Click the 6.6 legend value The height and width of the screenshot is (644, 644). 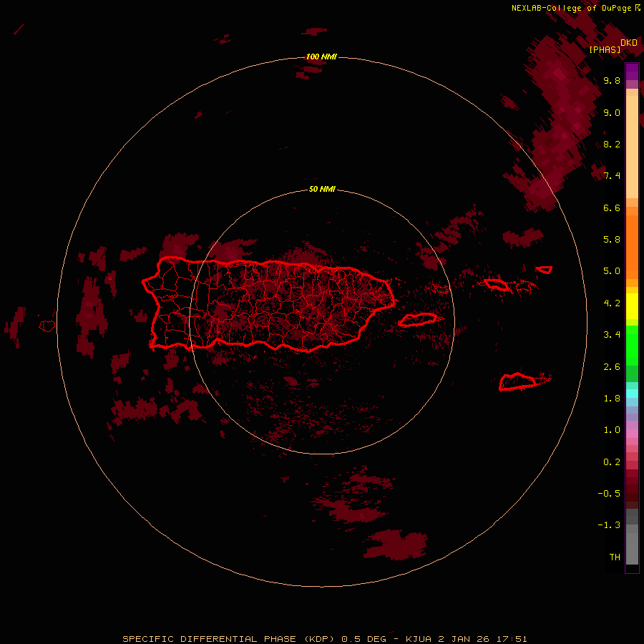612,208
